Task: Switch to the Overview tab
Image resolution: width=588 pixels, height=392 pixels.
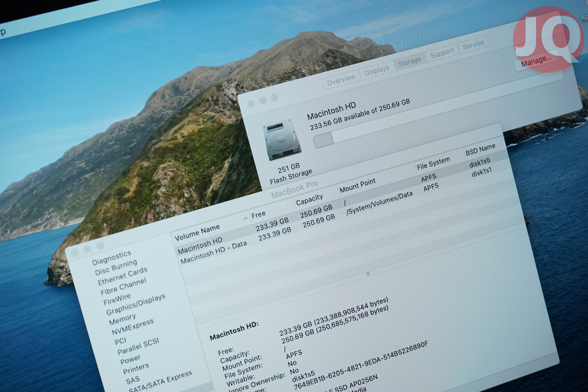Action: [x=341, y=80]
